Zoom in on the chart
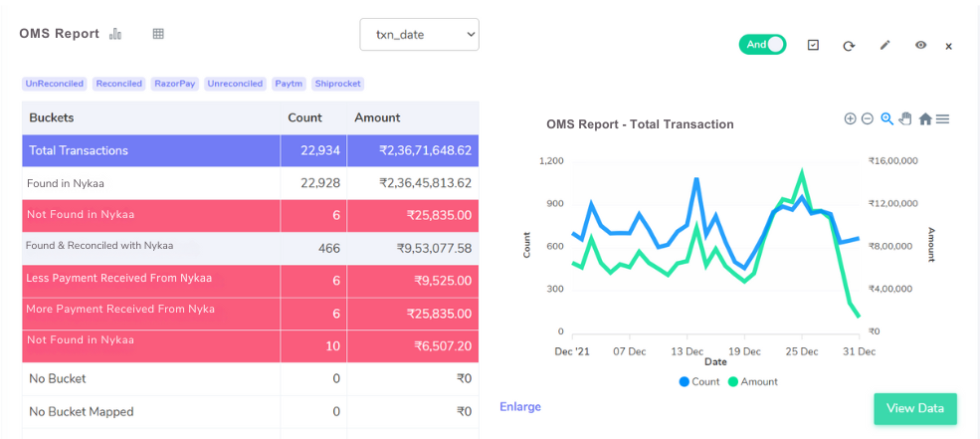Screen dimensions: 980x439 point(850,118)
